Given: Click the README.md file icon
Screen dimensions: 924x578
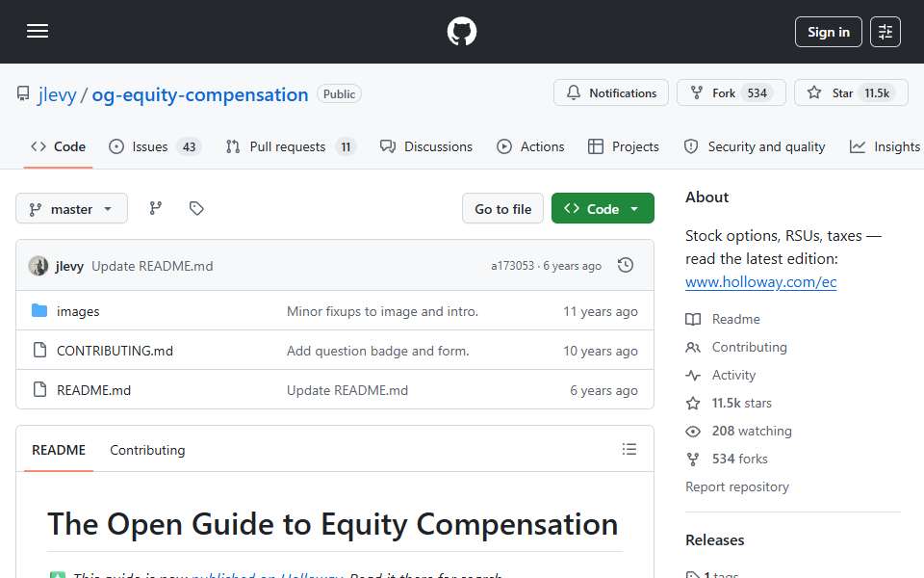Looking at the screenshot, I should (x=39, y=389).
